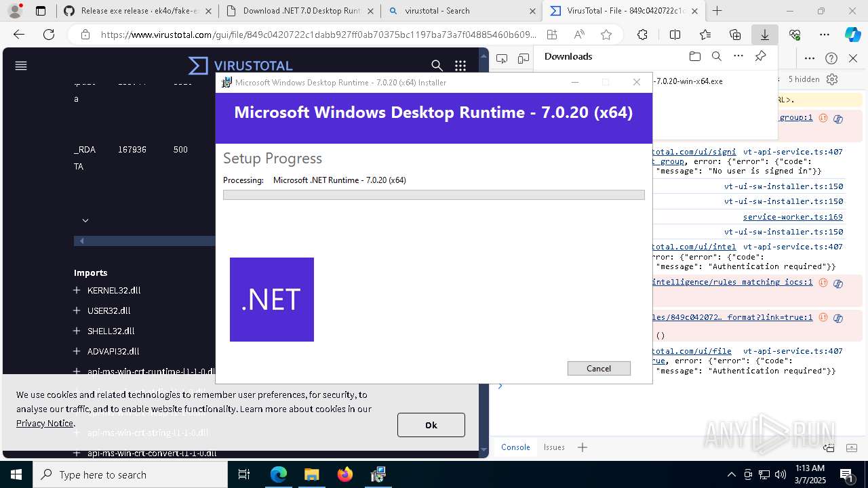The width and height of the screenshot is (868, 488).
Task: Refresh the current page
Action: point(49,35)
